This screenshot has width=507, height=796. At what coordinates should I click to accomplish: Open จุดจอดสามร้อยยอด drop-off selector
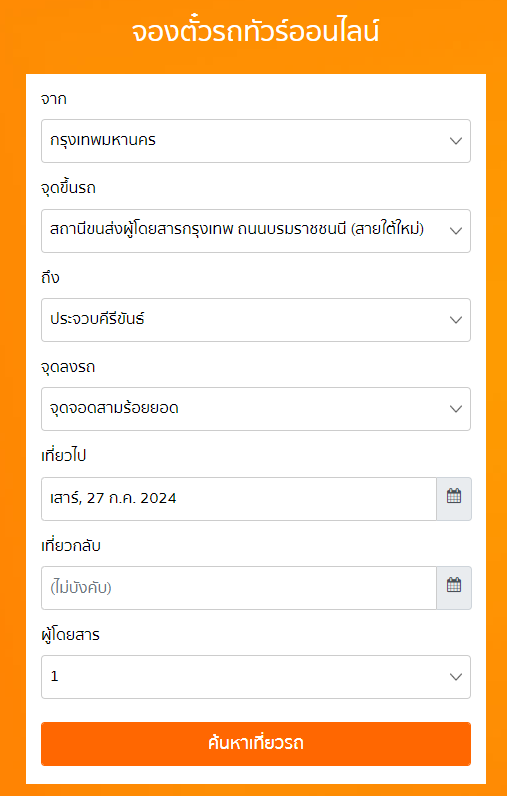tap(256, 409)
